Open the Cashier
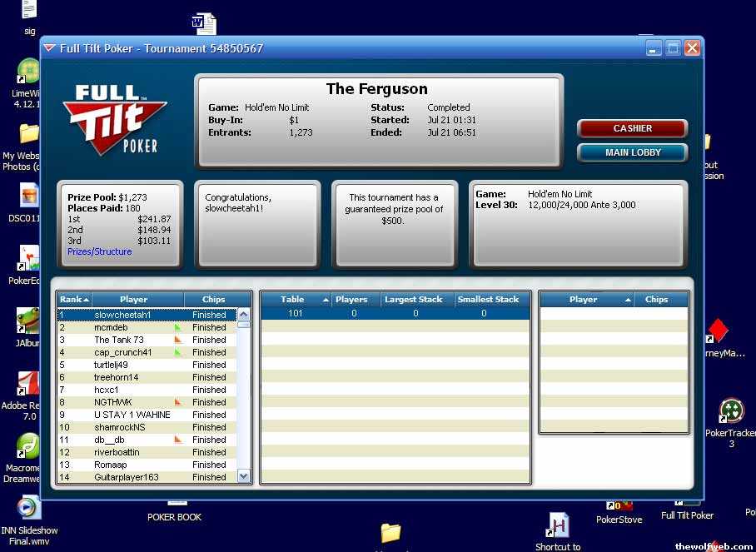The image size is (756, 552). [632, 128]
